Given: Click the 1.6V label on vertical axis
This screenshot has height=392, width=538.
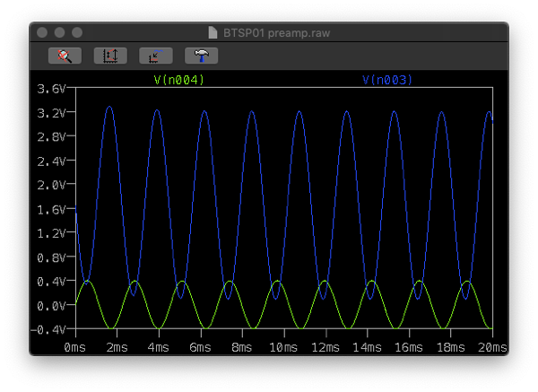Looking at the screenshot, I should click(x=51, y=209).
